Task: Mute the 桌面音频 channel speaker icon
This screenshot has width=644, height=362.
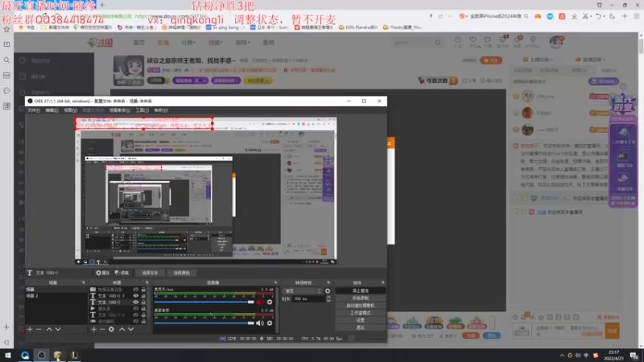Action: coord(260,323)
